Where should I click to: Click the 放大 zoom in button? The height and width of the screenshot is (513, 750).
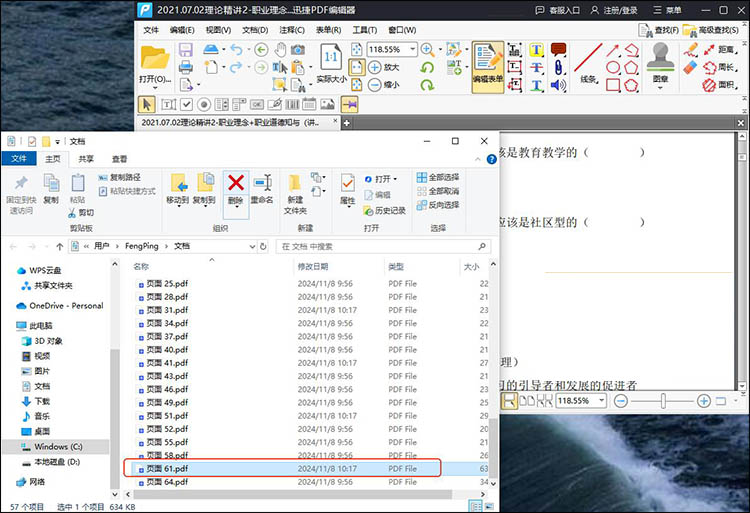384,67
